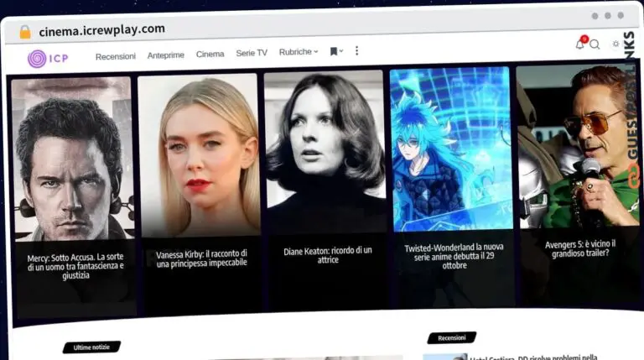644x360 pixels.
Task: Click the Recensioni section label below carousel
Action: (451, 338)
